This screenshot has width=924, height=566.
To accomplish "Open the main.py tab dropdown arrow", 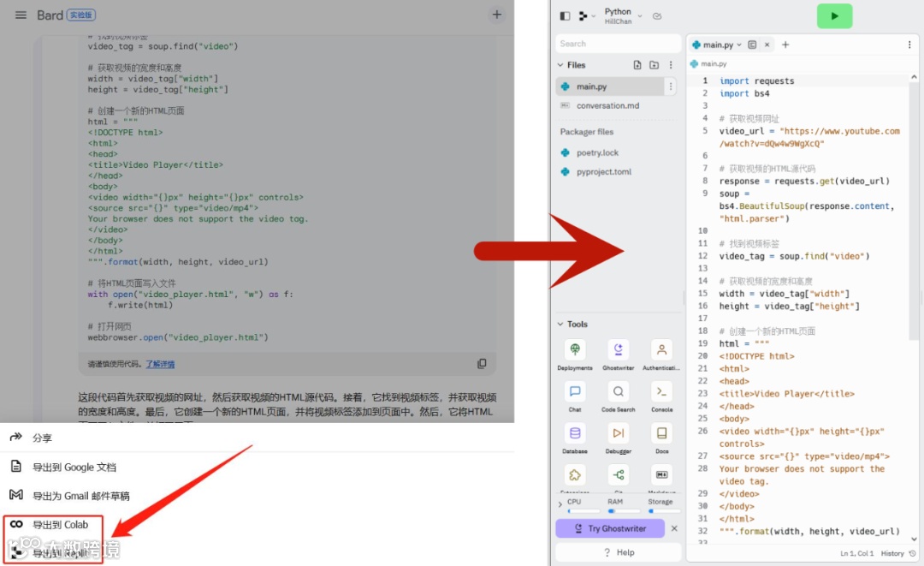I will tap(739, 45).
